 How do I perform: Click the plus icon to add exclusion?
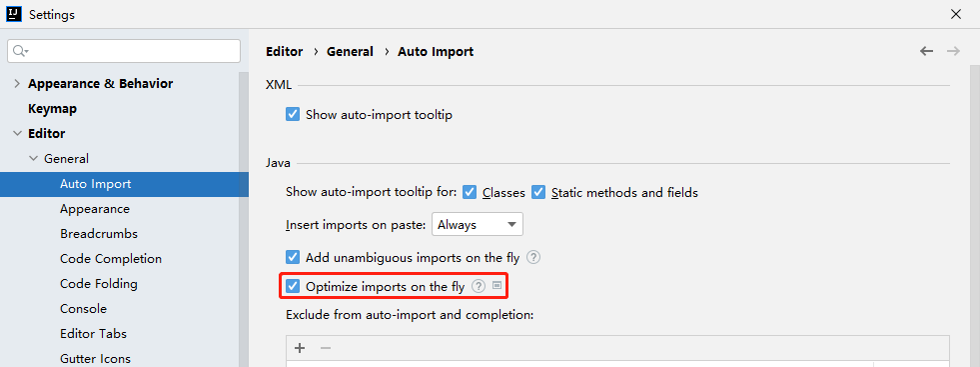300,348
